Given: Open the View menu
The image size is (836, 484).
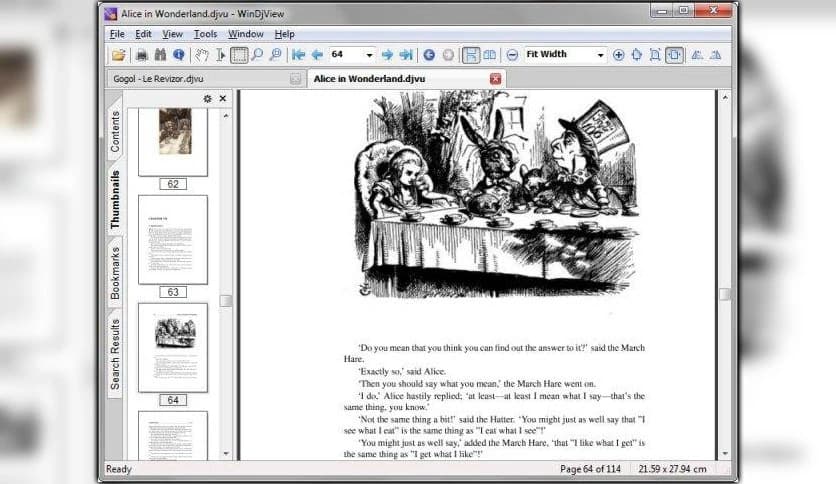Looking at the screenshot, I should pyautogui.click(x=172, y=34).
